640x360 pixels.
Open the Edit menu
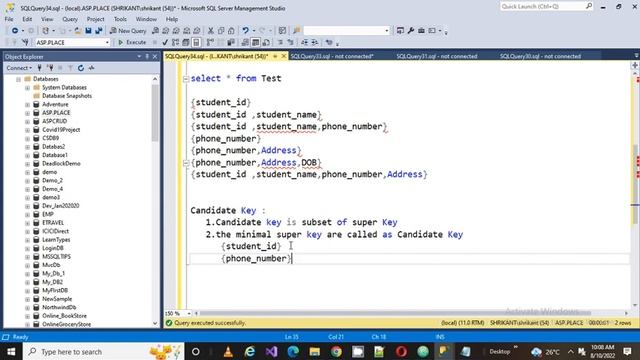[x=27, y=19]
